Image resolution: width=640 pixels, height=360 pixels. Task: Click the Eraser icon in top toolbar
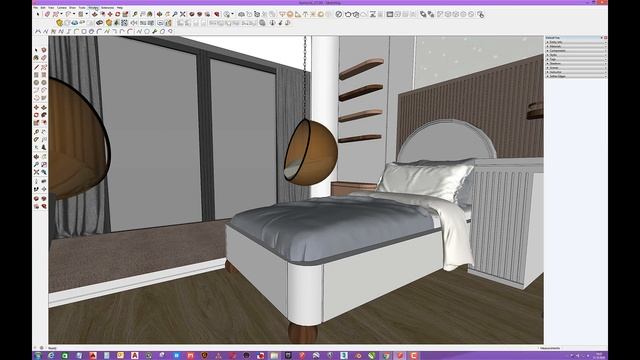pos(47,14)
